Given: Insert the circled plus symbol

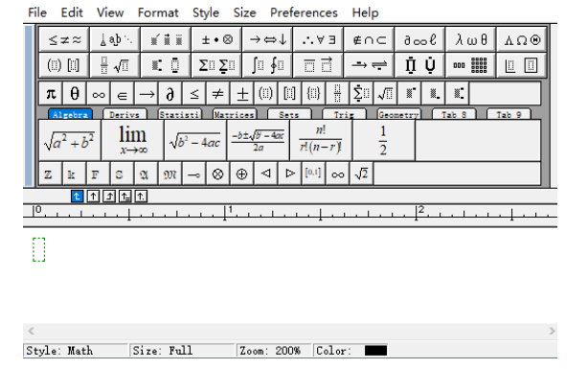Looking at the screenshot, I should tap(242, 173).
